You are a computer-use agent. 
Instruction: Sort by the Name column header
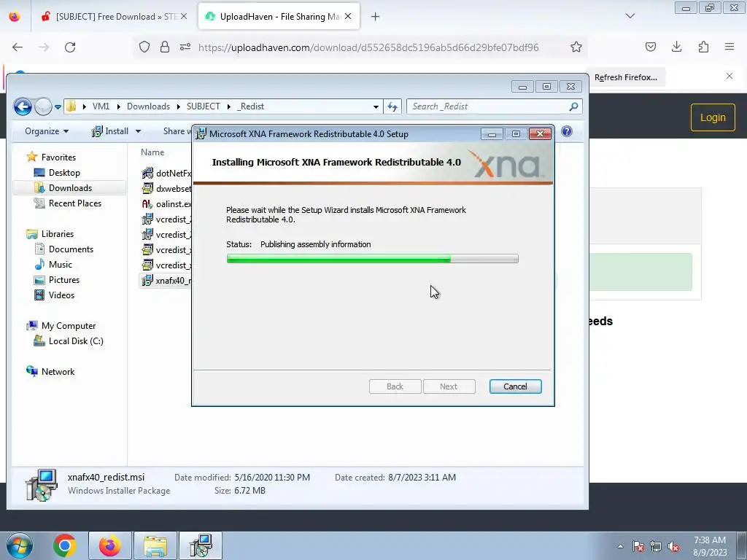(x=152, y=152)
